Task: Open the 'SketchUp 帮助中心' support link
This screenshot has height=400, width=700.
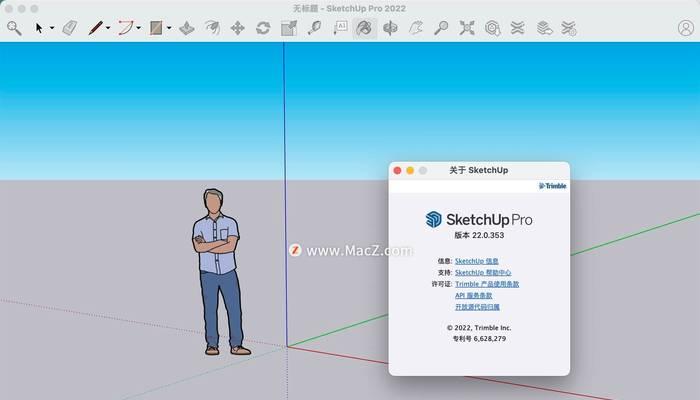Action: coord(483,273)
